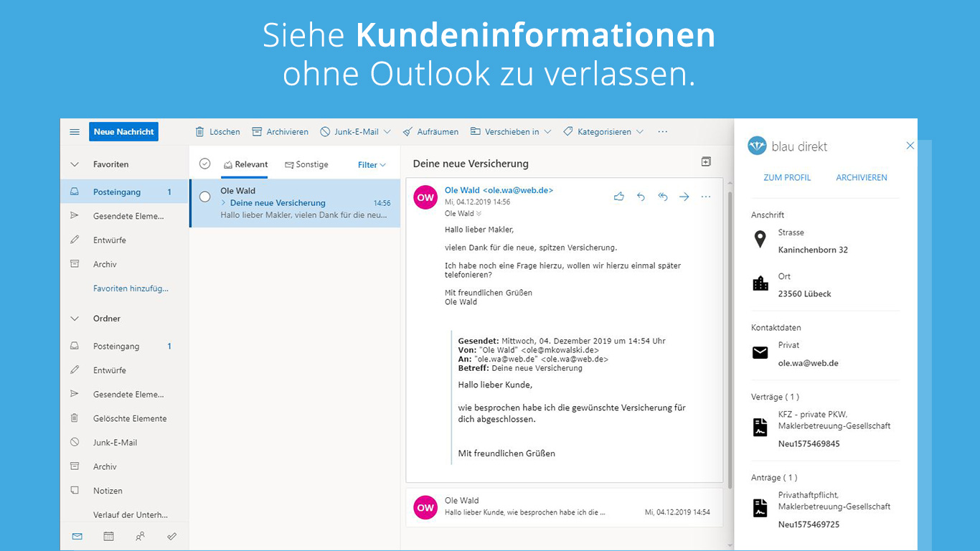The width and height of the screenshot is (980, 551).
Task: Open the Junk-E-Mail folder in Ordner
Action: [124, 443]
